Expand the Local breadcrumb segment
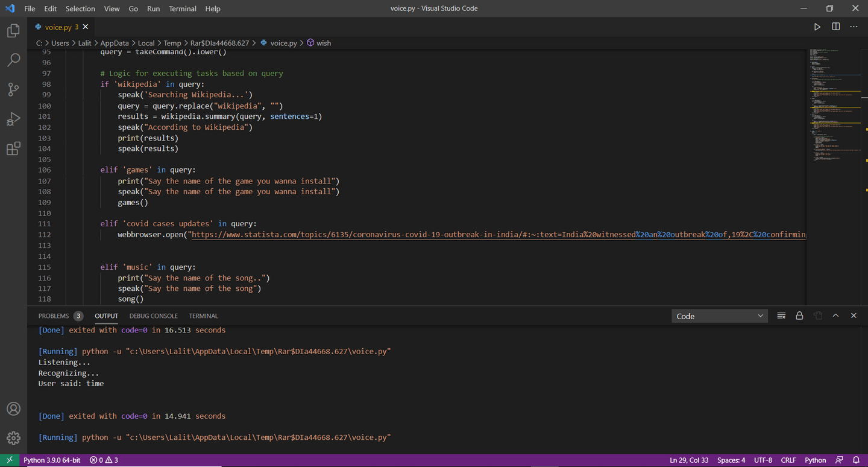868x467 pixels. pos(146,43)
